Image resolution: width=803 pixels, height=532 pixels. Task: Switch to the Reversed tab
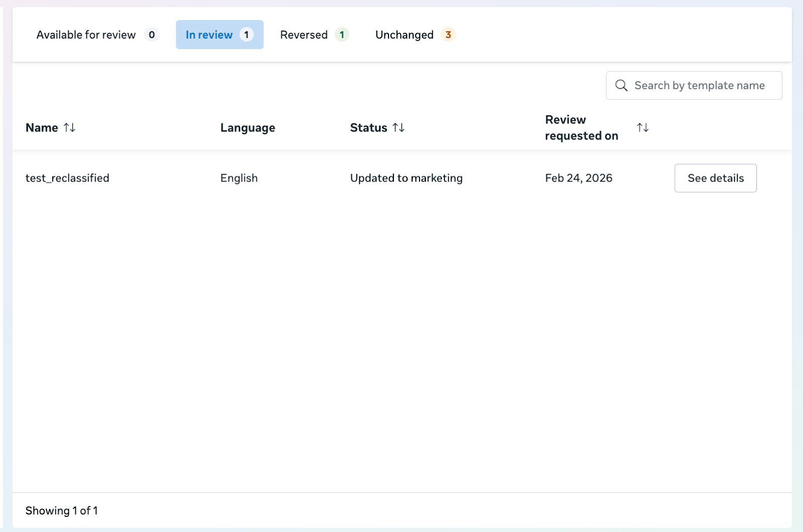pyautogui.click(x=304, y=35)
